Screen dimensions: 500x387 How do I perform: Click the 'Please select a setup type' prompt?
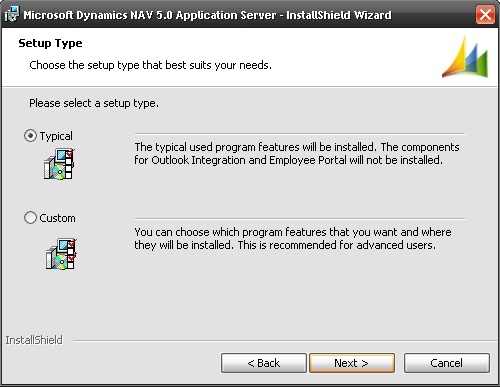coord(94,103)
